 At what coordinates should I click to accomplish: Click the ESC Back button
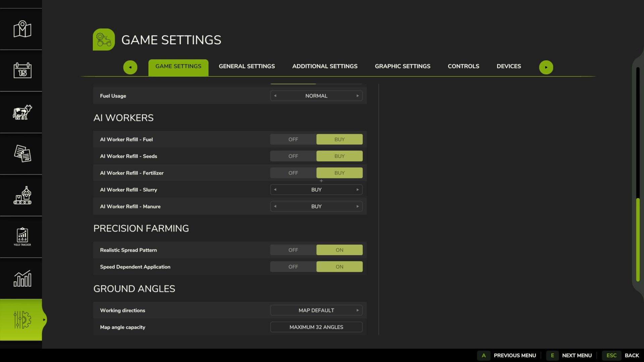[621, 355]
